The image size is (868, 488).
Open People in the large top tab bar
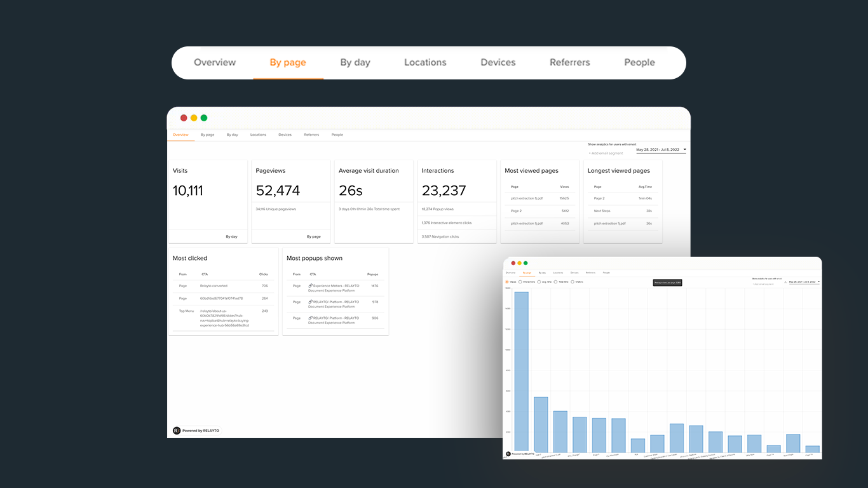[x=639, y=62]
